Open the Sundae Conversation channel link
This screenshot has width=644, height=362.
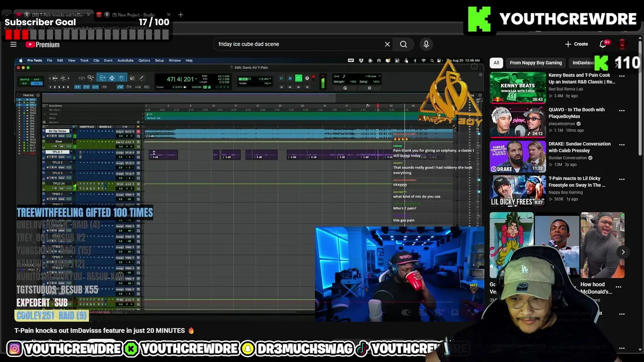pos(568,158)
